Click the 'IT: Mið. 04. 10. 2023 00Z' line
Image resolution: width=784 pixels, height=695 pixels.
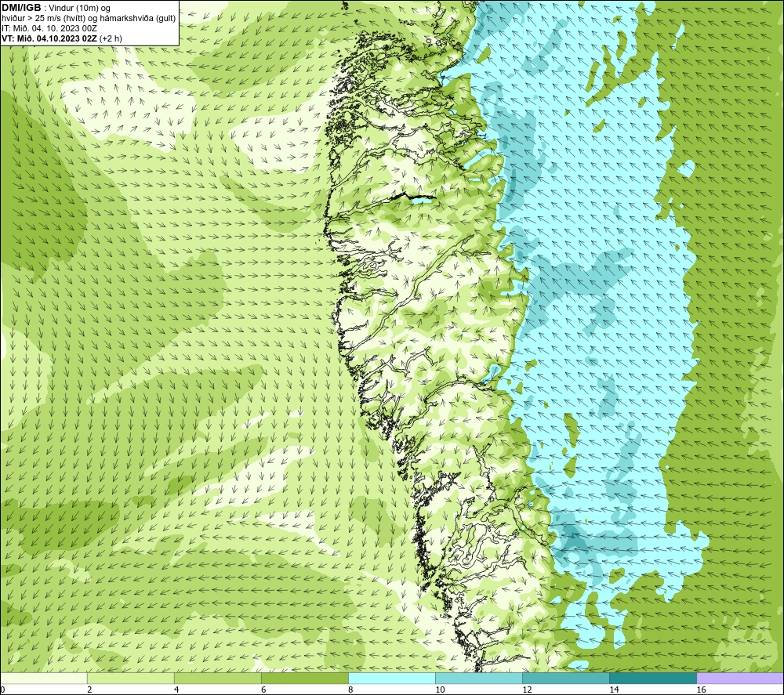[x=49, y=28]
